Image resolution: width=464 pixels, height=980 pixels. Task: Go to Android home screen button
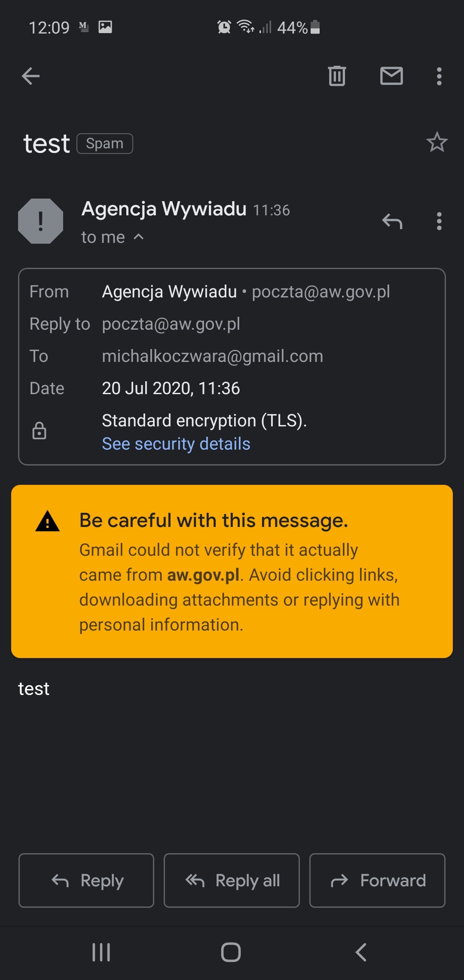tap(231, 952)
